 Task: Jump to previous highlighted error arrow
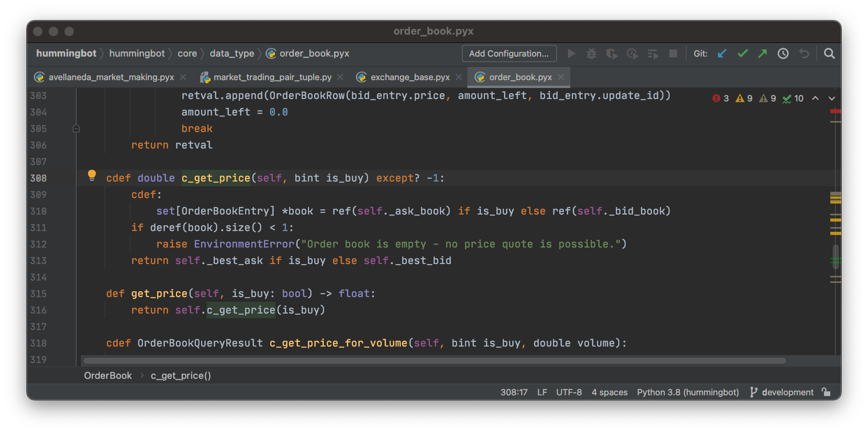pyautogui.click(x=815, y=98)
